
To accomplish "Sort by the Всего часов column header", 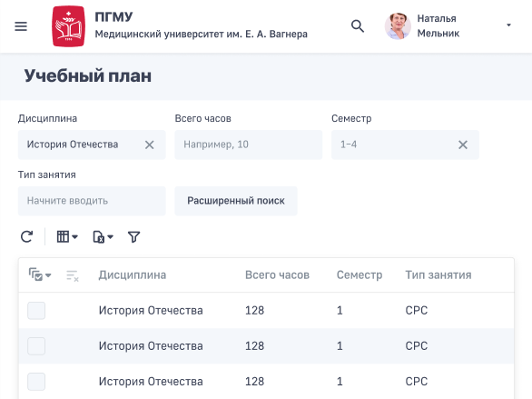I will (x=277, y=274).
